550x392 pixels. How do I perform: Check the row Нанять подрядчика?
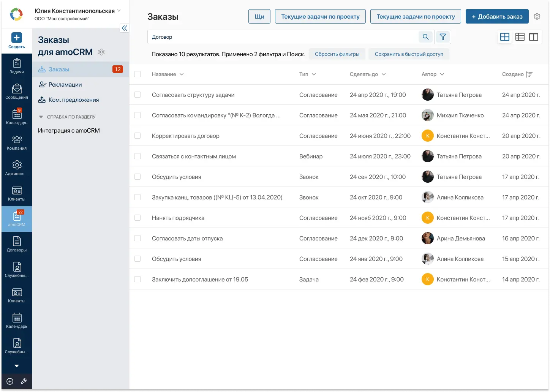(x=137, y=218)
